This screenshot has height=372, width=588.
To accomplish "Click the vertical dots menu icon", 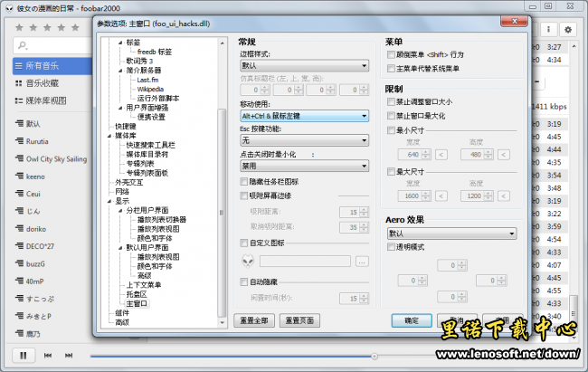I will (x=548, y=29).
